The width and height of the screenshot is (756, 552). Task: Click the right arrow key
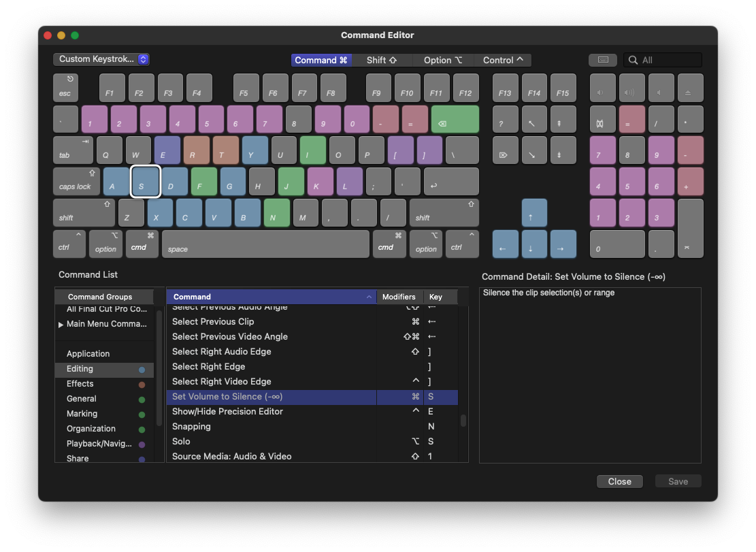[x=563, y=244]
